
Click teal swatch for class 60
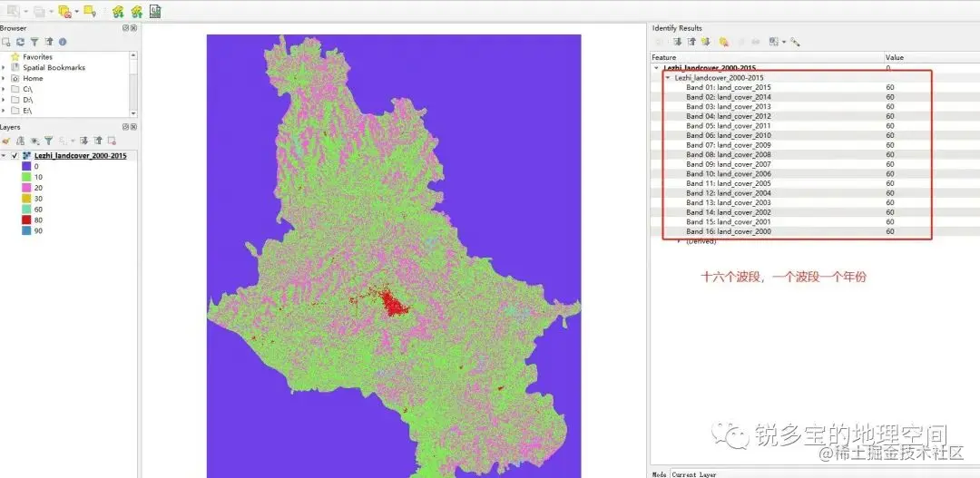pos(26,210)
